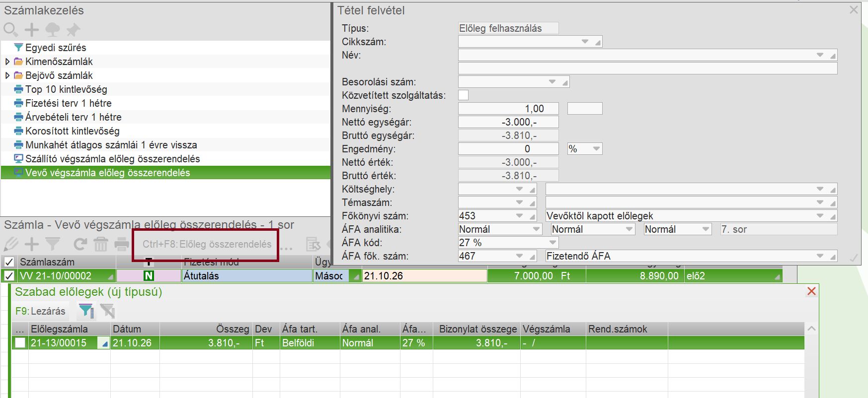868x398 pixels.
Task: Select Munkahét átlagos számlái 1 évre vissza
Action: tap(111, 145)
